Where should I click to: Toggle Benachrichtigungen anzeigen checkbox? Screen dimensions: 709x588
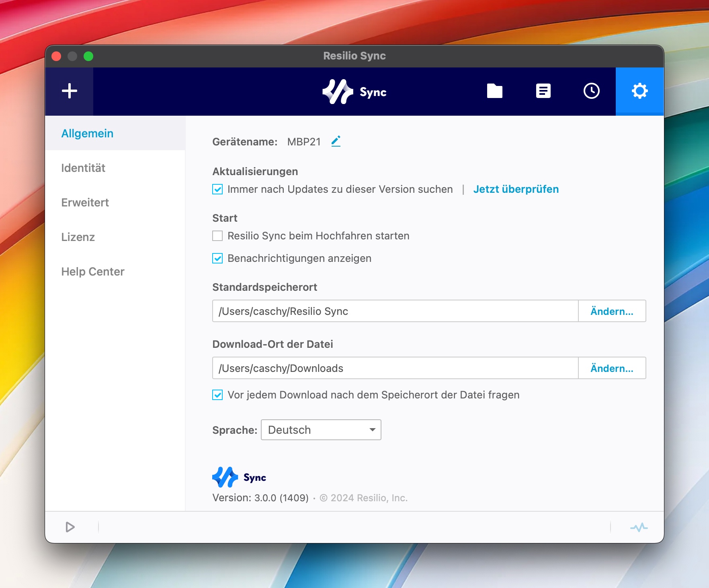[x=217, y=258]
